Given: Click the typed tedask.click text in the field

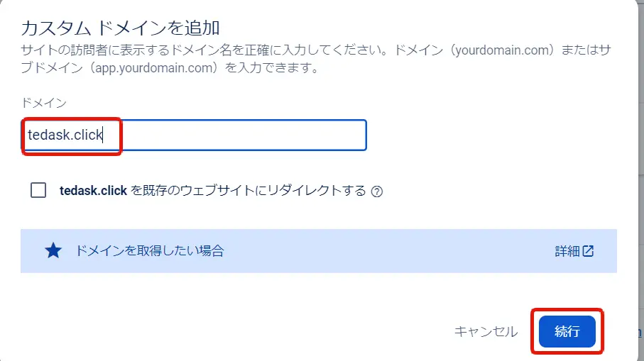Looking at the screenshot, I should (x=65, y=135).
